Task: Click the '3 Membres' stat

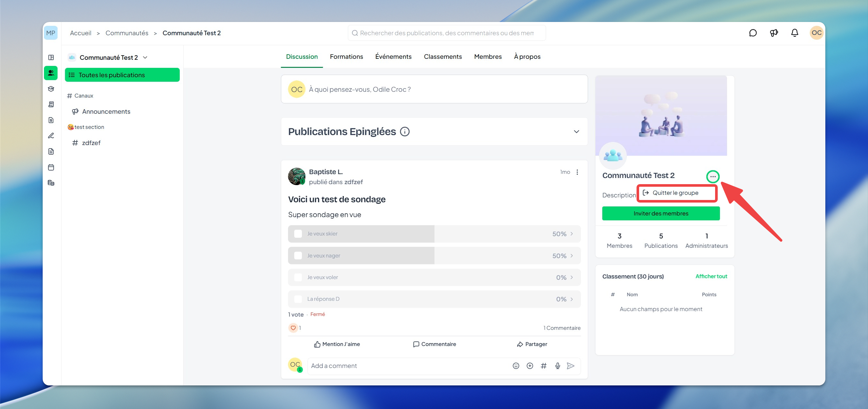Action: coord(619,241)
